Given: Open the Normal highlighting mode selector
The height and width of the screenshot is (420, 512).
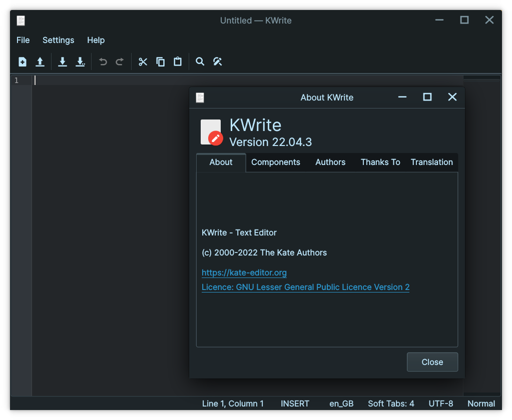Looking at the screenshot, I should (x=481, y=403).
